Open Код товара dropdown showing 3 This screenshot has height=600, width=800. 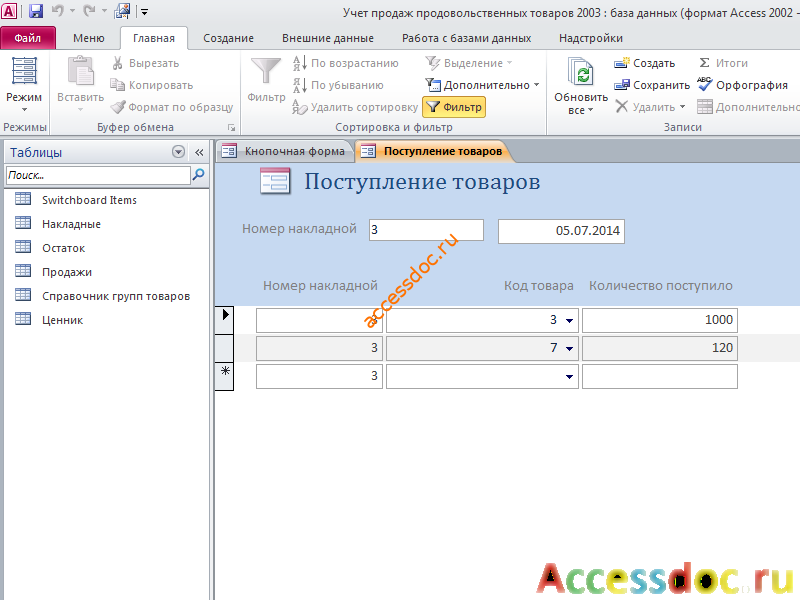coord(569,321)
